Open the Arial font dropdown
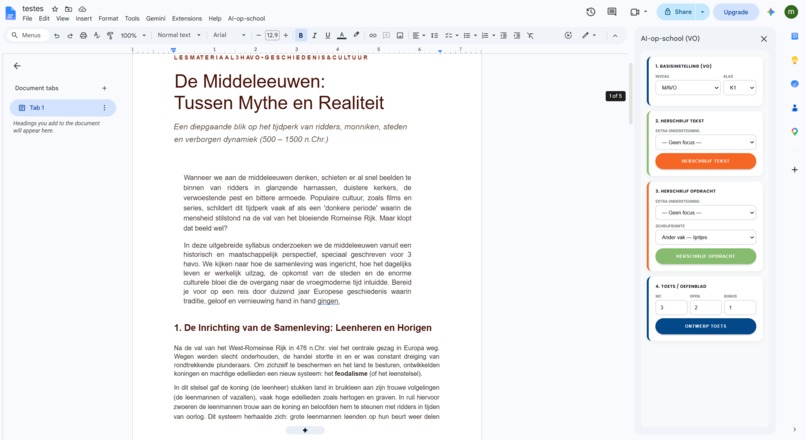This screenshot has width=806, height=440. pos(229,35)
